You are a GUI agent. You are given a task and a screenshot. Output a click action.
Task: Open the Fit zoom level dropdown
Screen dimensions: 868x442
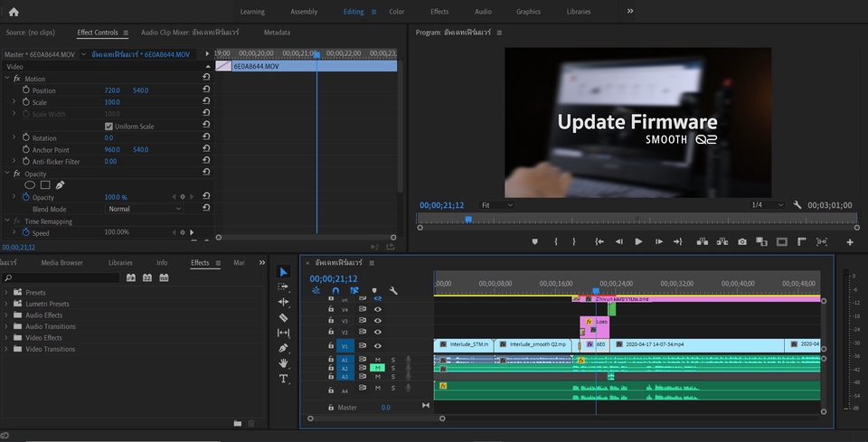[x=496, y=205]
